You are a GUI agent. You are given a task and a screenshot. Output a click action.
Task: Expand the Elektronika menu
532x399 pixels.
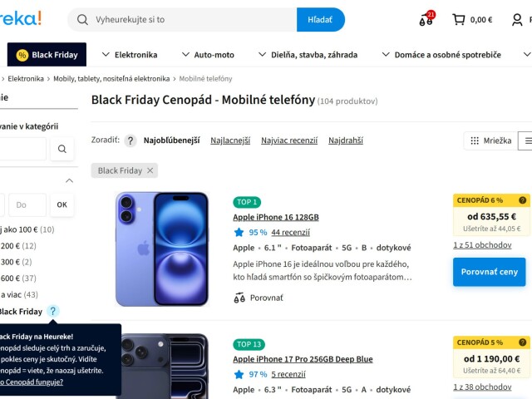(130, 55)
